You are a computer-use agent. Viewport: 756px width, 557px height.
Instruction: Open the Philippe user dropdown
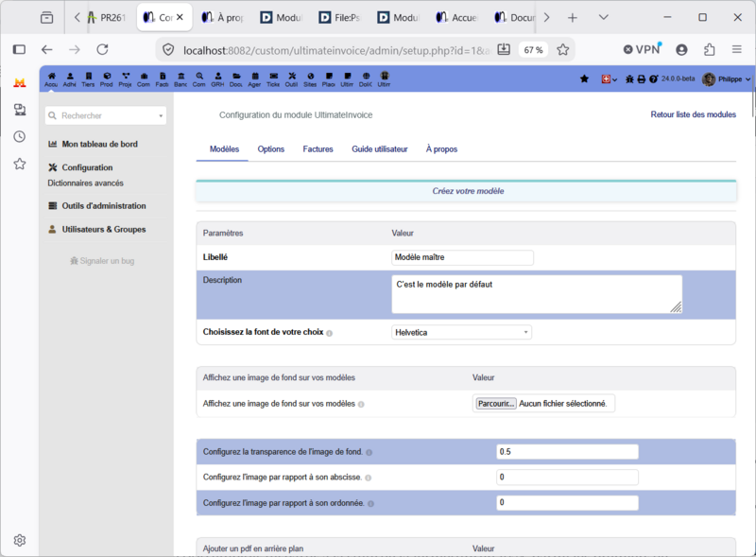click(x=727, y=79)
